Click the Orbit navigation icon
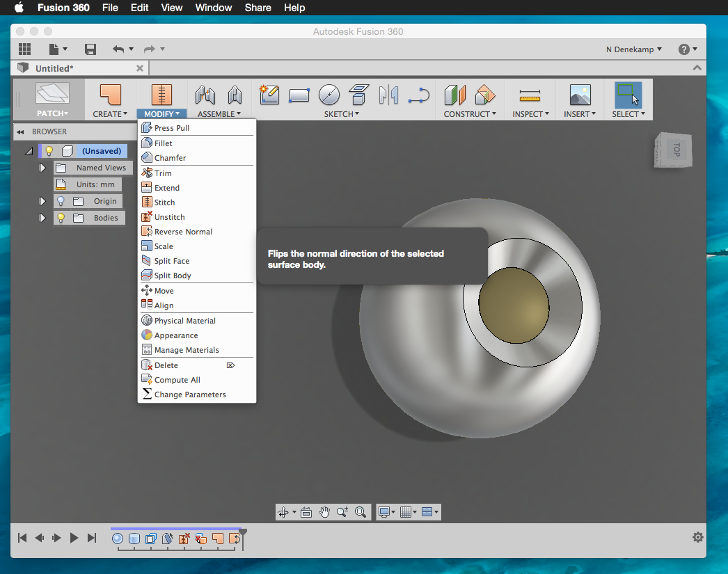 point(283,512)
